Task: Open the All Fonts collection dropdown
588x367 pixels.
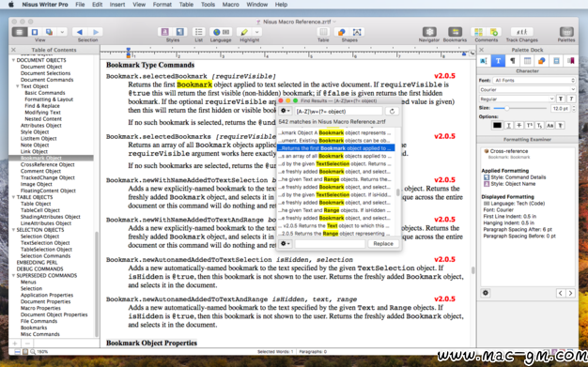Action: point(534,80)
